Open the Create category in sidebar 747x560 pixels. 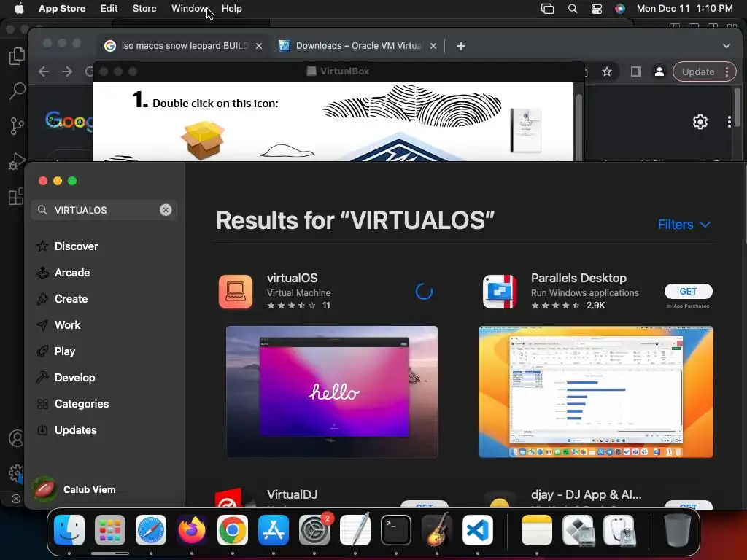(62, 298)
